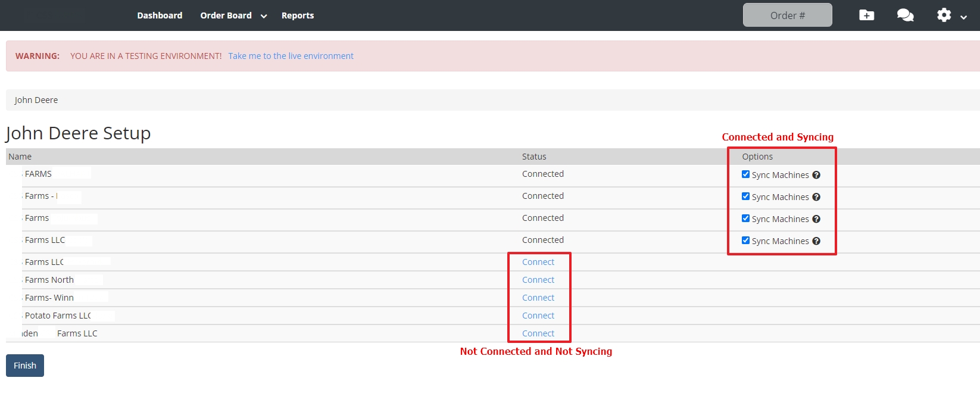
Task: Open the chat messages icon
Action: coord(905,15)
